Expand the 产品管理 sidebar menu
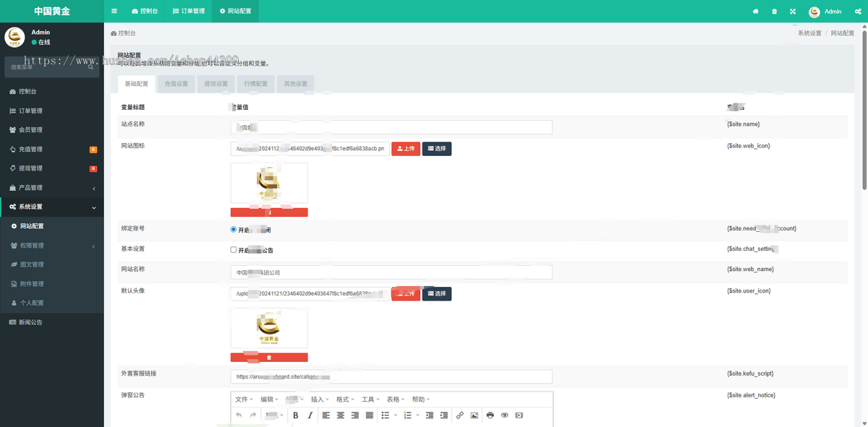This screenshot has height=427, width=868. (51, 188)
